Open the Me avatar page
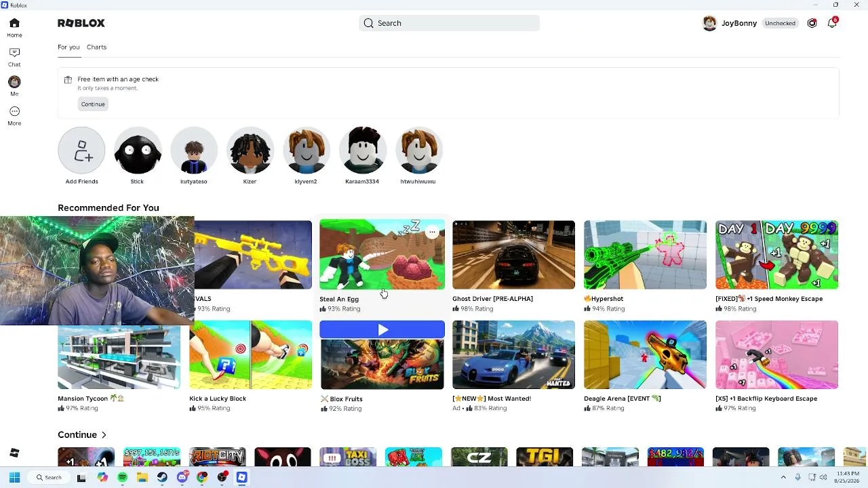The height and width of the screenshot is (488, 868). (x=14, y=86)
